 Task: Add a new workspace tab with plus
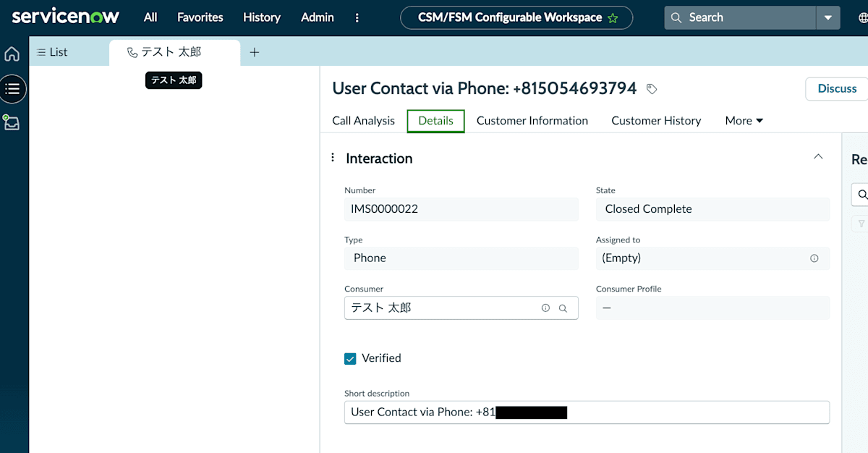(255, 52)
